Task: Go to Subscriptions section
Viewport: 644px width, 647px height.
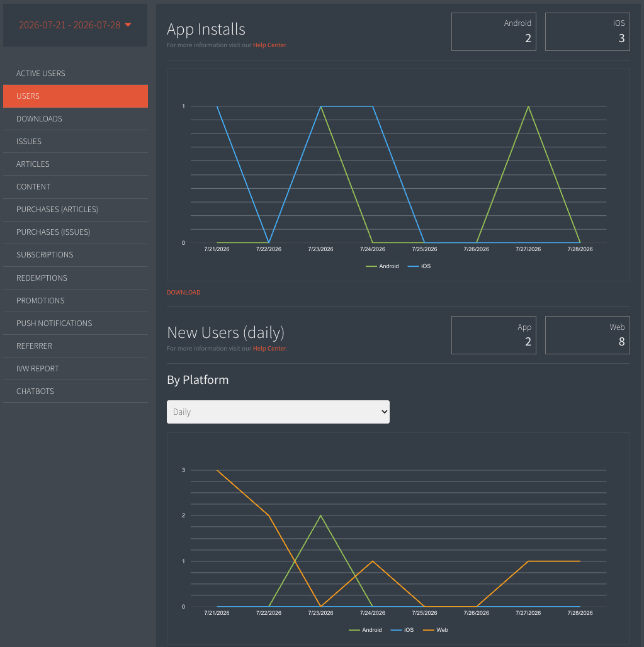Action: [x=75, y=255]
